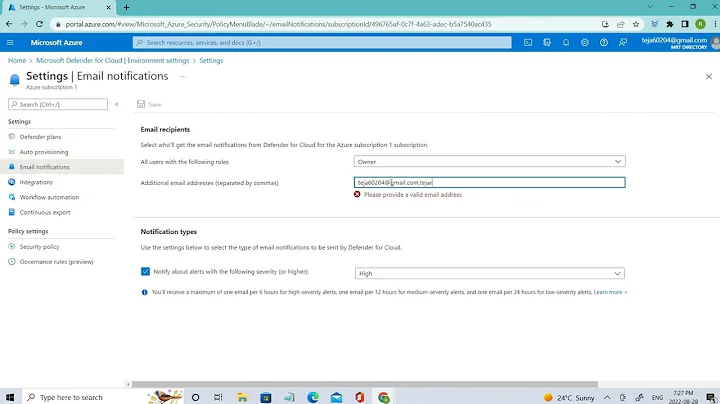Show the notifications bell in the Azure header
The image size is (720, 404).
pos(566,42)
